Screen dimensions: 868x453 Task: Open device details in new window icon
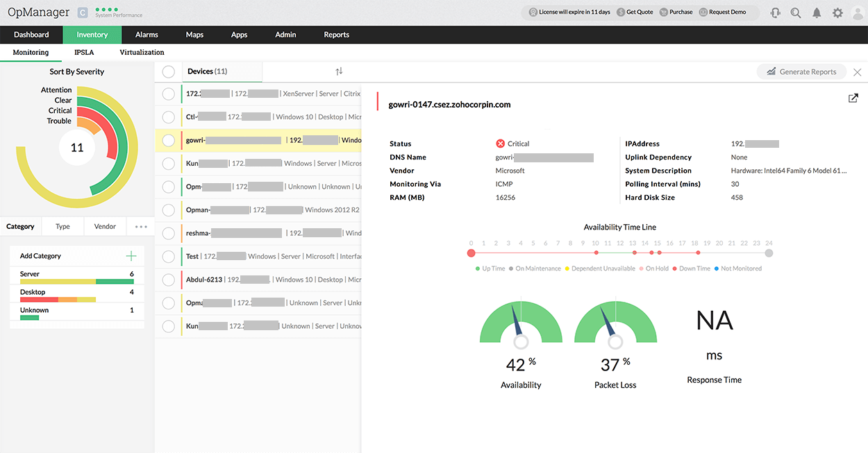(853, 99)
